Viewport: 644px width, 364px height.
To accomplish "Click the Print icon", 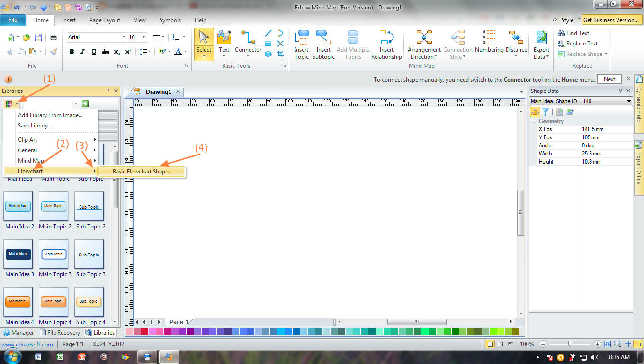I will pos(54,37).
